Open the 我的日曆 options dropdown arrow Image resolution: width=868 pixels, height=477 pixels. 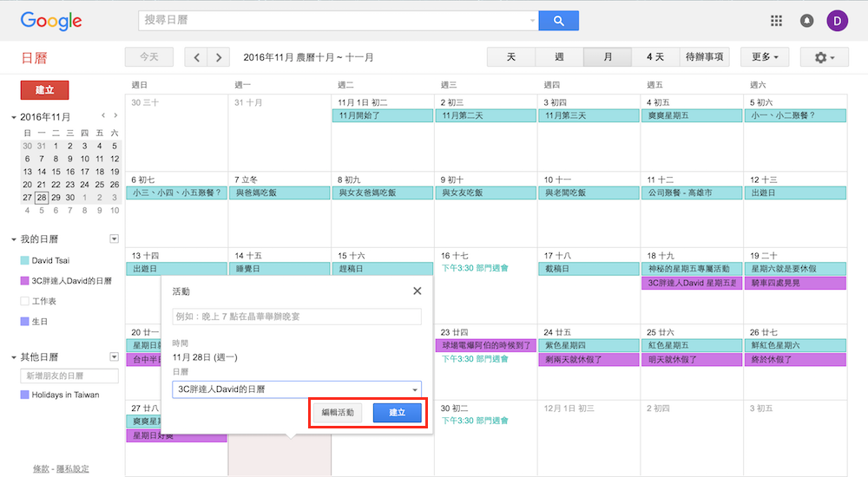coord(114,238)
